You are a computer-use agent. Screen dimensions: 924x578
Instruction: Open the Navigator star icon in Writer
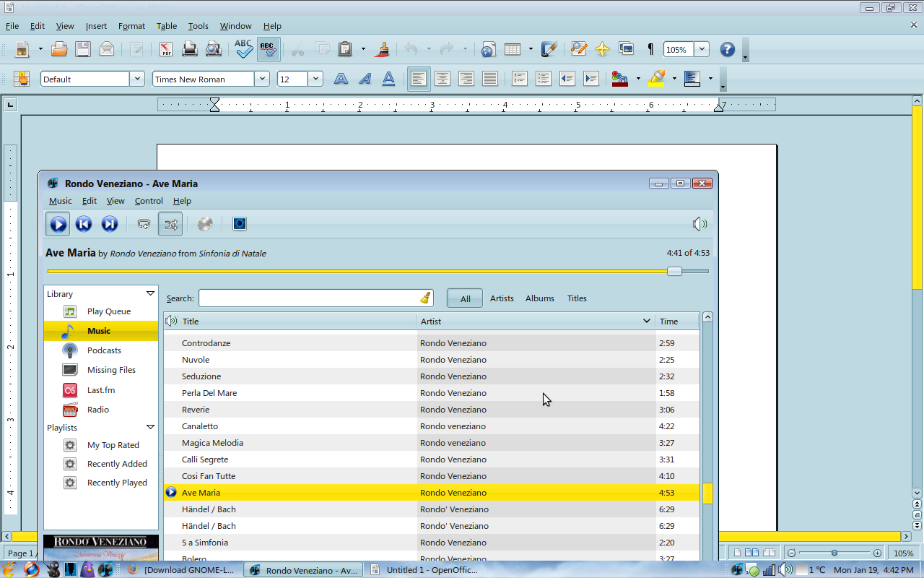[602, 49]
